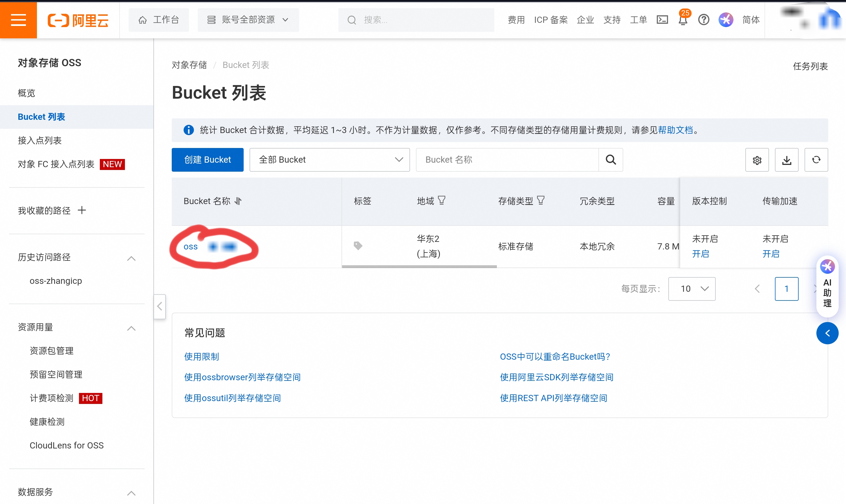Screen dimensions: 846x504
Task: Filter by storage type (存储类型)
Action: (x=541, y=200)
